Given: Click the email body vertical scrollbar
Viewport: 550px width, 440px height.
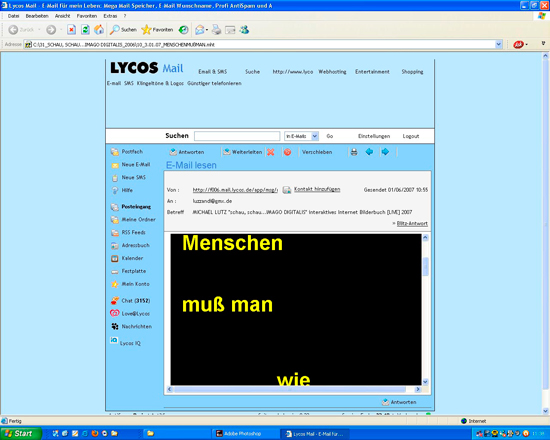Looking at the screenshot, I should coord(425,309).
